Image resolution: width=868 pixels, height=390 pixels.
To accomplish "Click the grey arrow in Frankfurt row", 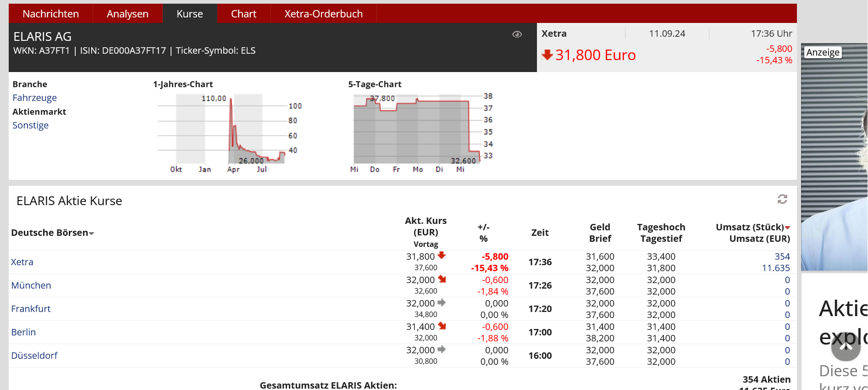I will click(442, 303).
